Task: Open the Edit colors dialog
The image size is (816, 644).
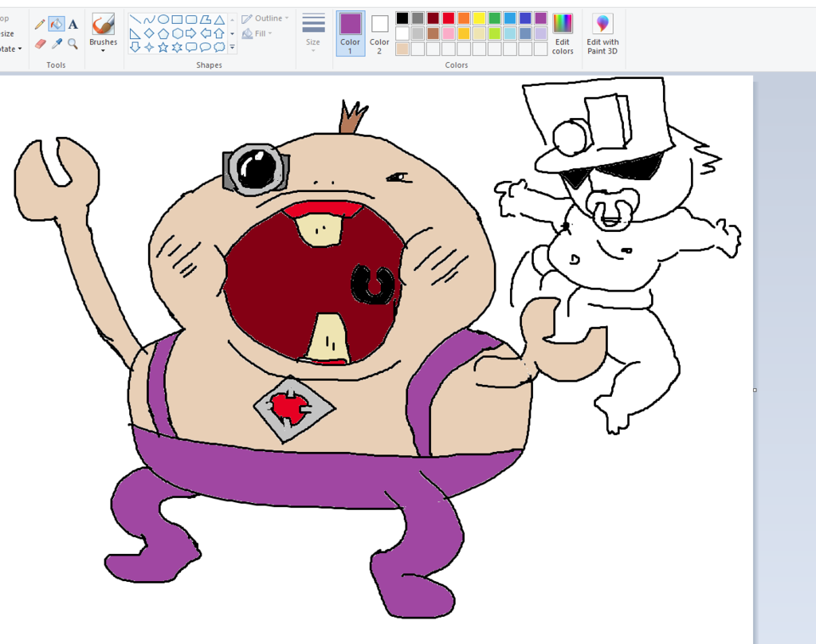Action: click(563, 33)
